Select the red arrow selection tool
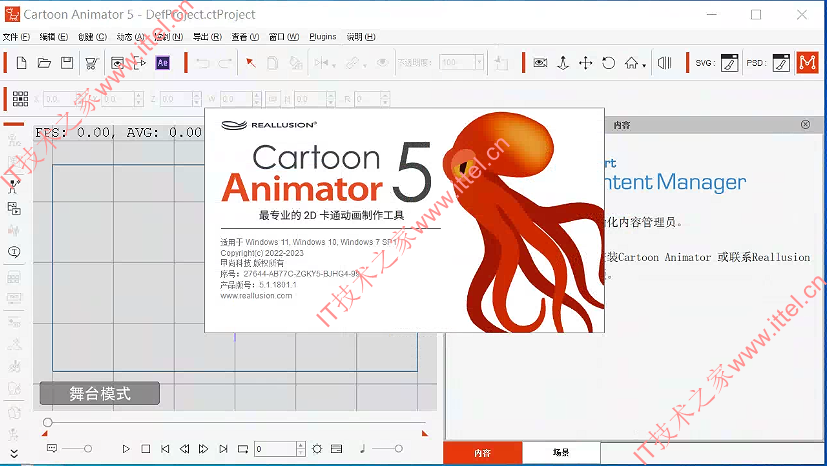Image resolution: width=827 pixels, height=466 pixels. pyautogui.click(x=251, y=63)
